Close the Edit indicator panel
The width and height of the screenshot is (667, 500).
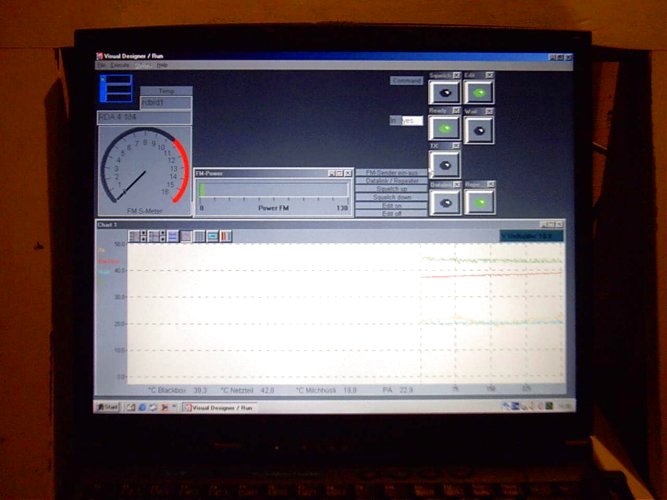(490, 75)
